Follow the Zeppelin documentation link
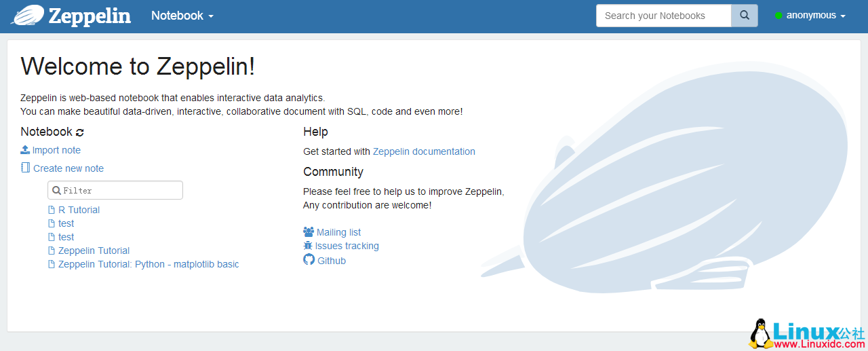 point(424,151)
